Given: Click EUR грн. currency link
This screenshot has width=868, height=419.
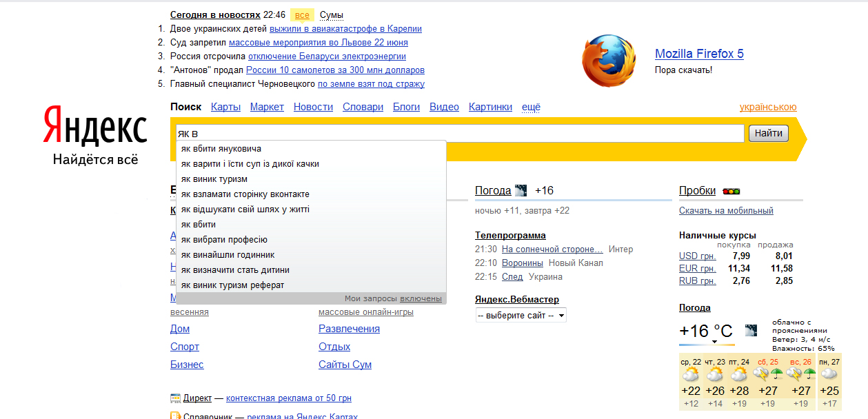Looking at the screenshot, I should [x=697, y=269].
